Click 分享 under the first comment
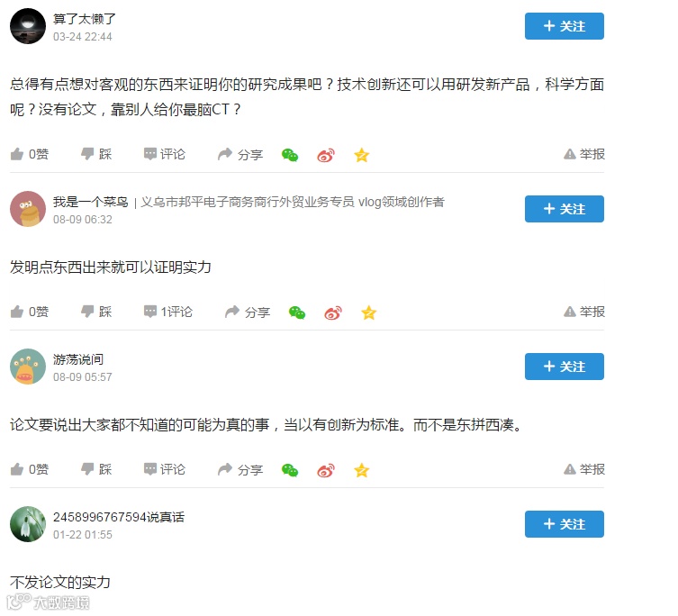The width and height of the screenshot is (678, 616). click(240, 154)
